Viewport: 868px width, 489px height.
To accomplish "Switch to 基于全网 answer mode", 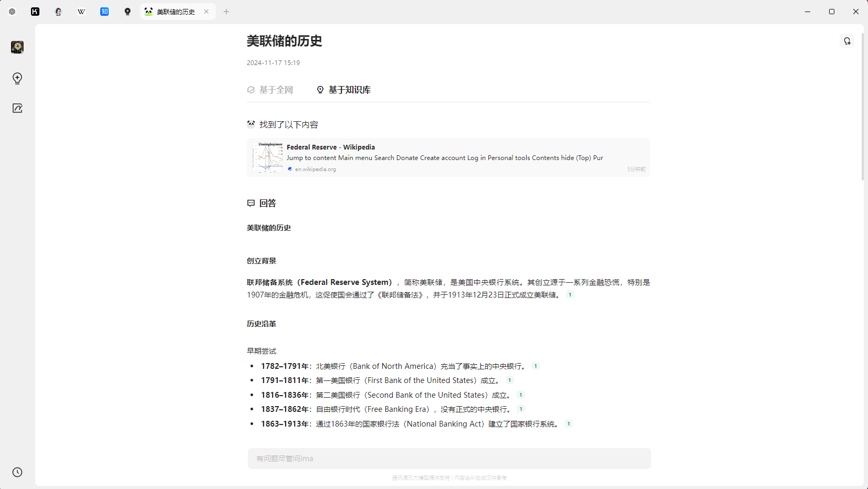I will coord(270,90).
